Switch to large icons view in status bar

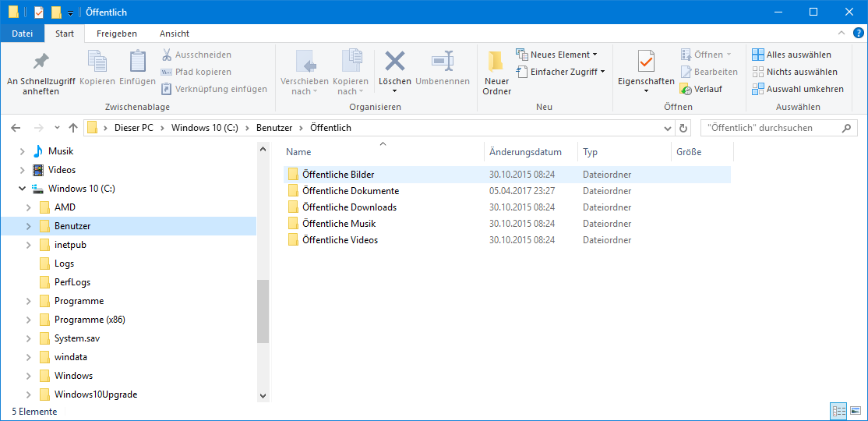coord(856,411)
